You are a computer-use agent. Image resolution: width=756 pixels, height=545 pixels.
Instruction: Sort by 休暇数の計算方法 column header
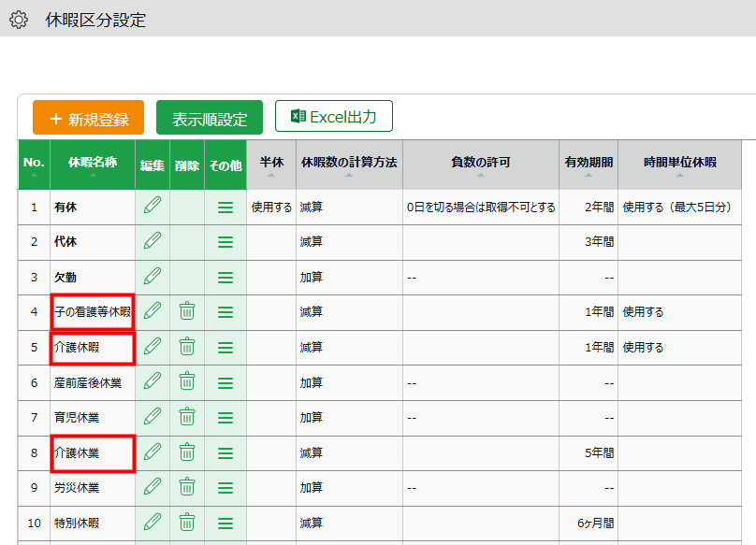pyautogui.click(x=349, y=165)
